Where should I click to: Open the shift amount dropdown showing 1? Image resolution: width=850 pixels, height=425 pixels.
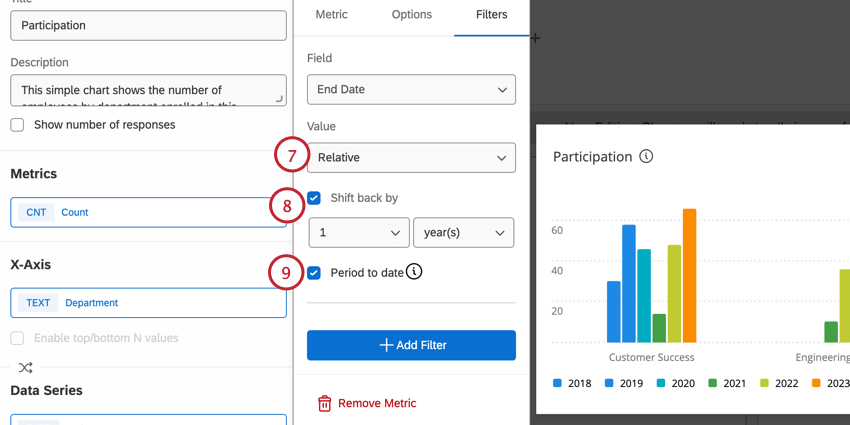tap(358, 233)
